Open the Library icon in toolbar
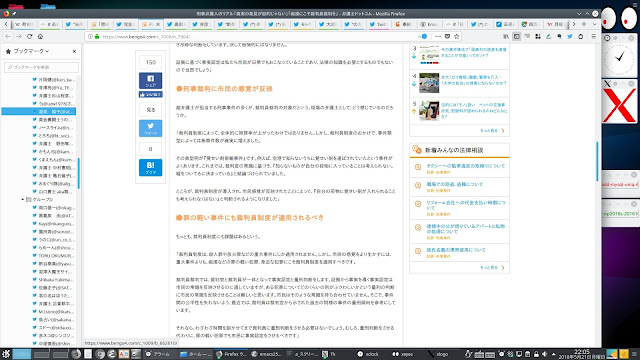The image size is (640, 360). [x=506, y=36]
